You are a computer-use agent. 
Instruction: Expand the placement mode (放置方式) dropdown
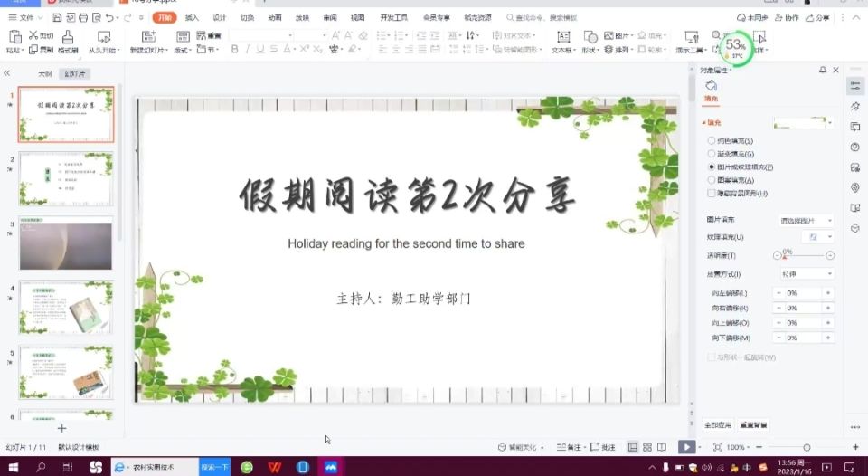(807, 274)
